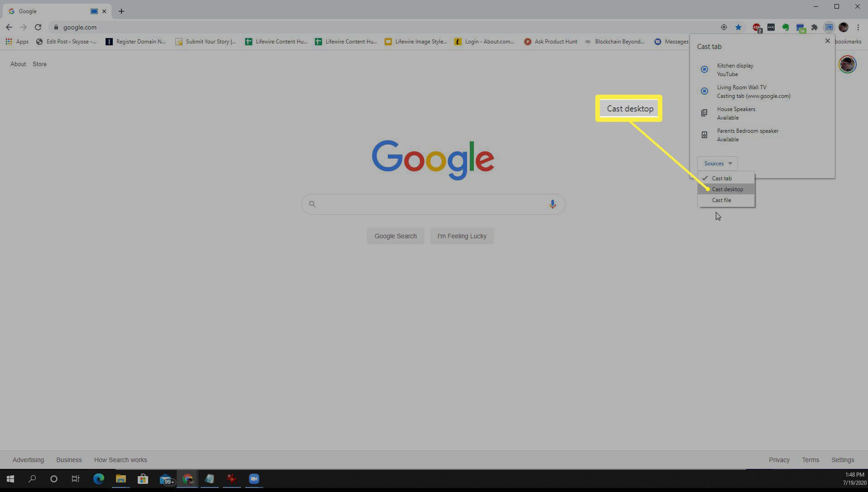868x492 pixels.
Task: Click the Google search input box
Action: tap(430, 204)
